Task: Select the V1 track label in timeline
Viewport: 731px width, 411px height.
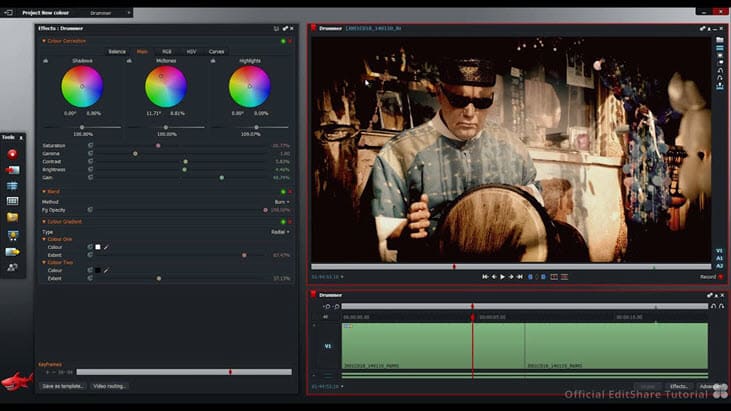Action: click(x=327, y=346)
